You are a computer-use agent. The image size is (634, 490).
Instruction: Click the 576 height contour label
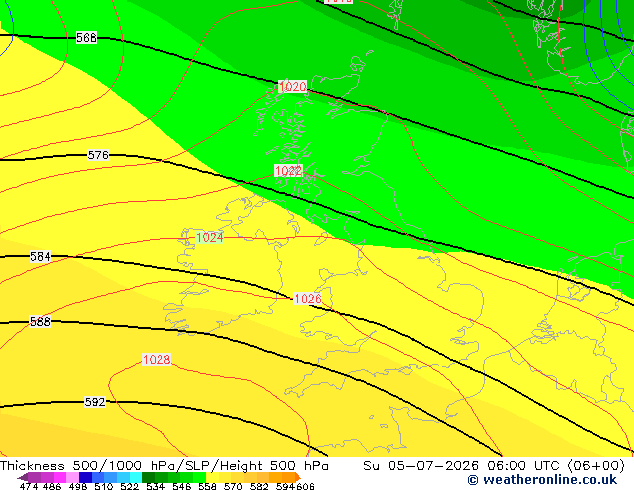pos(98,155)
